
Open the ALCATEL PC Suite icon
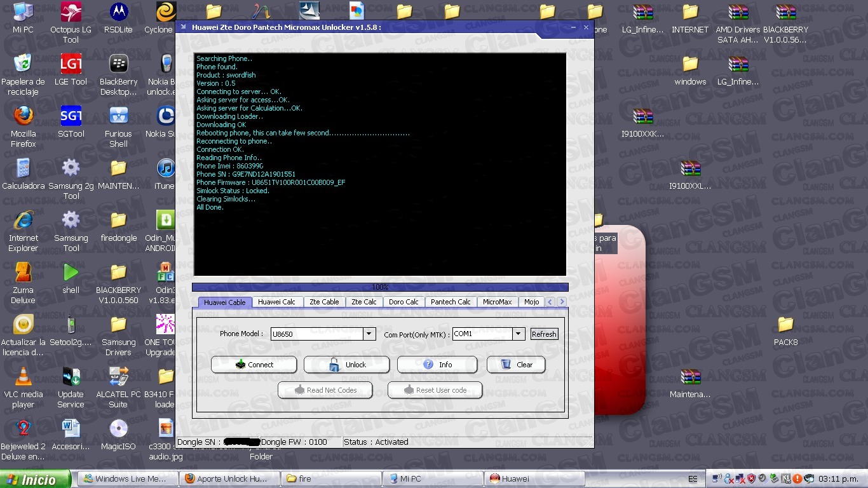[118, 388]
